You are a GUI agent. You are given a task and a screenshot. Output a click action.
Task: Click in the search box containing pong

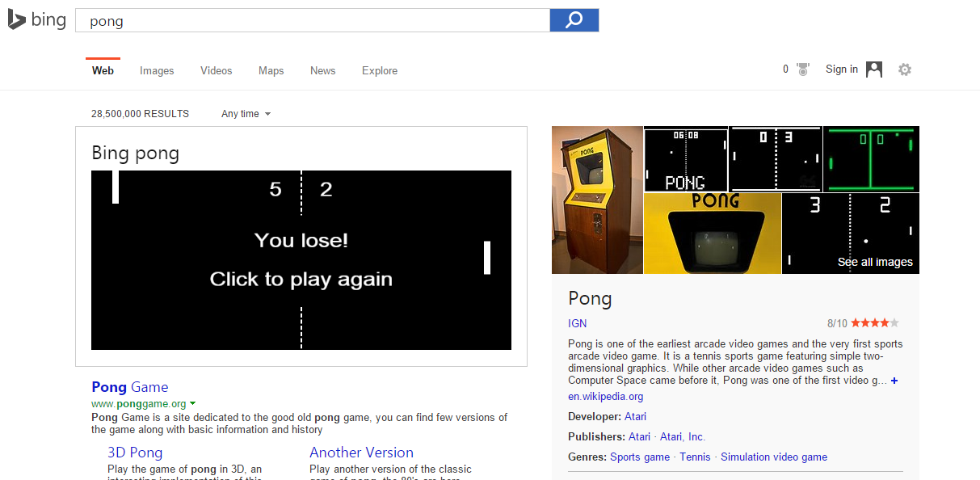pyautogui.click(x=312, y=20)
